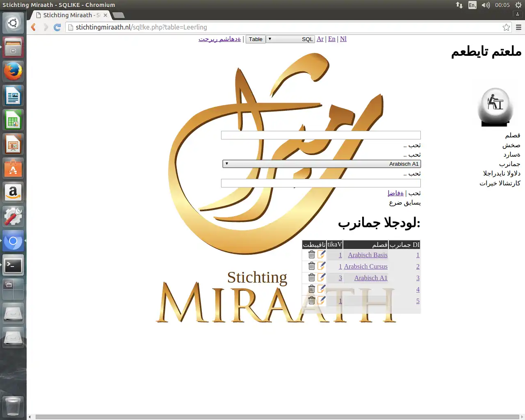Click sidebar text 'ةسارد'
Viewport: 525px width, 420px height.
pyautogui.click(x=512, y=155)
